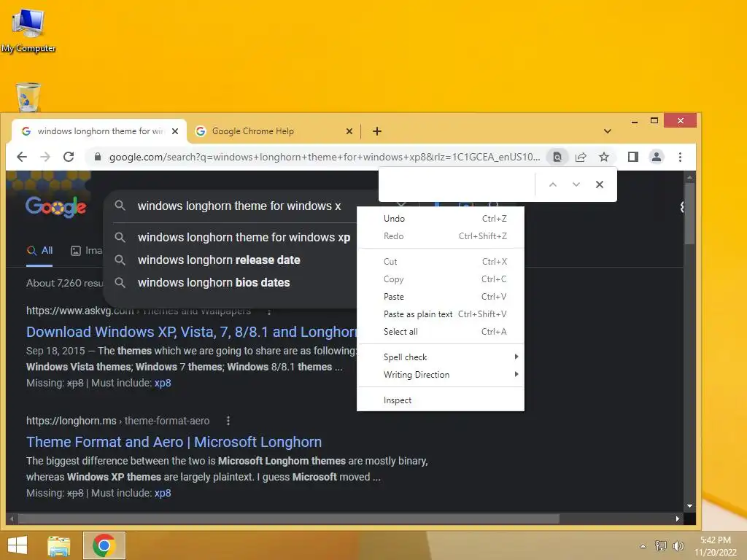
Task: Share this page using share icon
Action: tap(581, 157)
